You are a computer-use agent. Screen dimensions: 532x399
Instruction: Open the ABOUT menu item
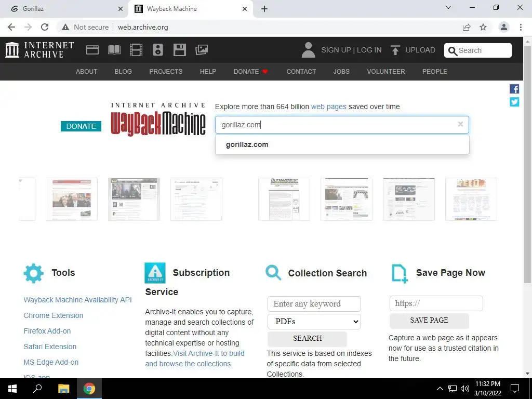click(x=87, y=72)
